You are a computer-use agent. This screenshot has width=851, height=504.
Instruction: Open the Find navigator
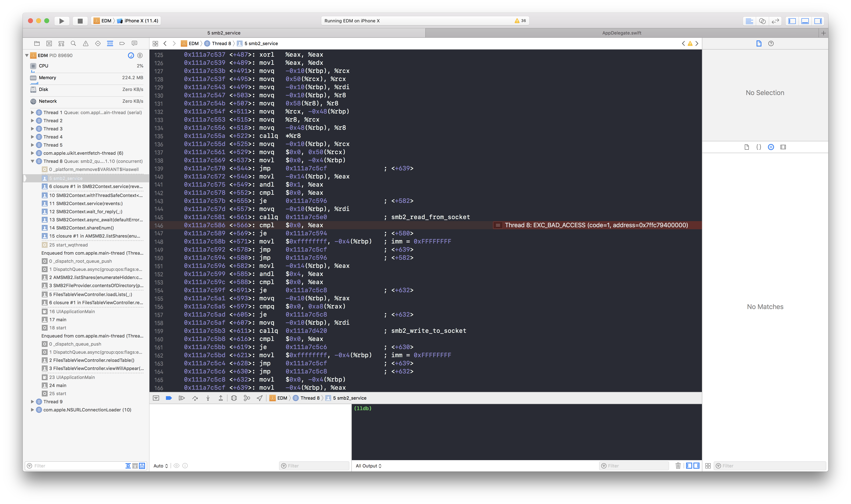coord(73,43)
